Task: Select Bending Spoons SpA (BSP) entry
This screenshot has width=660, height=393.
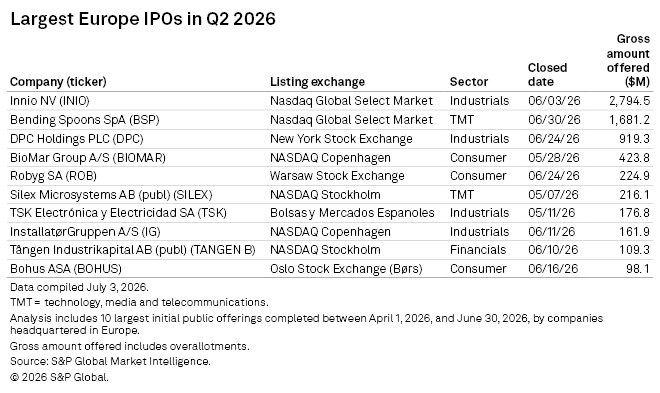Action: click(x=85, y=120)
